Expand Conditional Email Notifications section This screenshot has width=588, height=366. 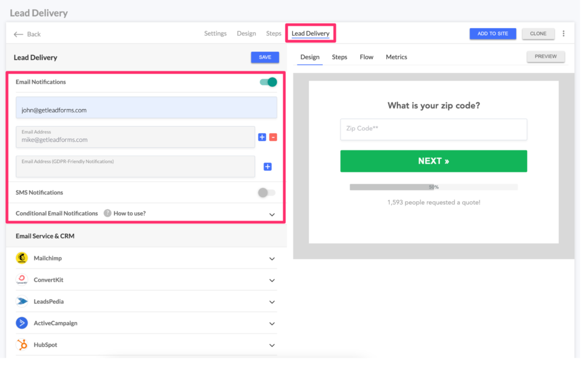(272, 214)
